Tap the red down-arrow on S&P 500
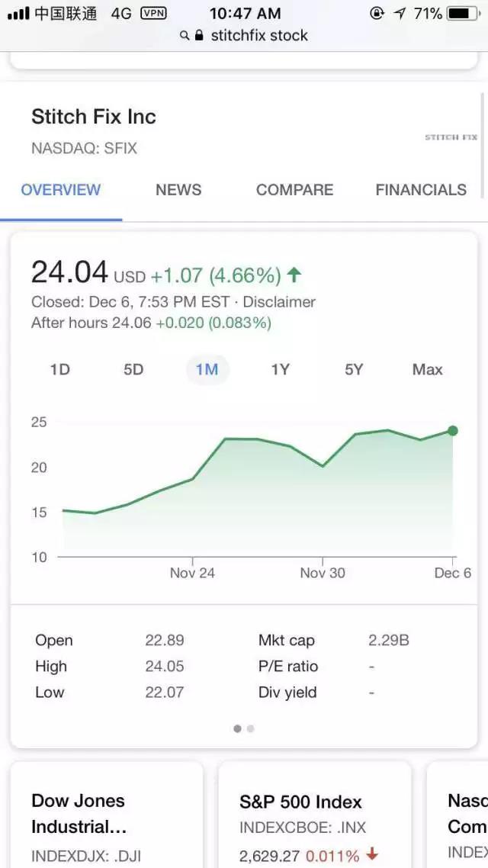This screenshot has width=488, height=868. point(372,855)
